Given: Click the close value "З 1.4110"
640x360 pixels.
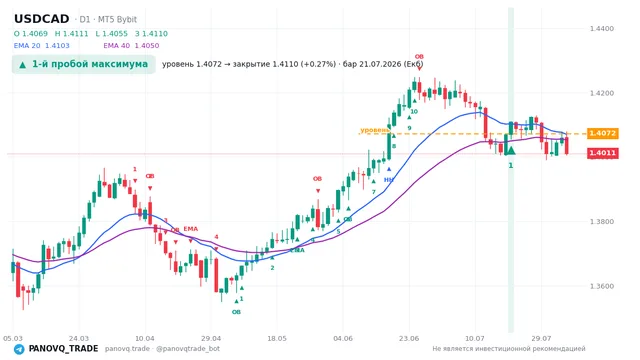Looking at the screenshot, I should 151,33.
